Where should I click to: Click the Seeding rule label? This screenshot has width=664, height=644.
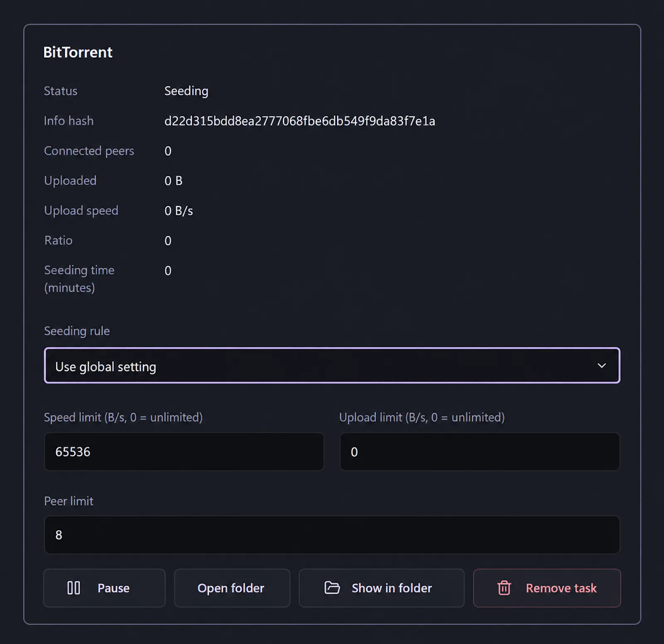pyautogui.click(x=77, y=331)
